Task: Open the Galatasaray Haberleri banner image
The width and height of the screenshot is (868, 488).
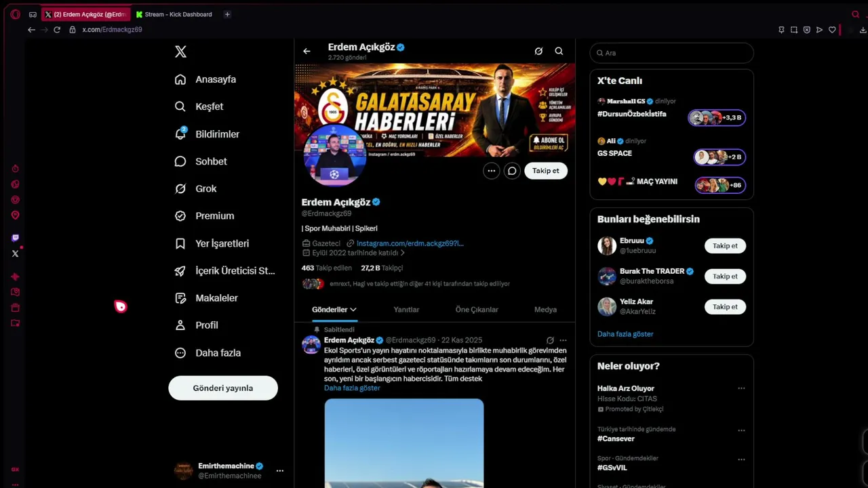Action: [x=435, y=108]
